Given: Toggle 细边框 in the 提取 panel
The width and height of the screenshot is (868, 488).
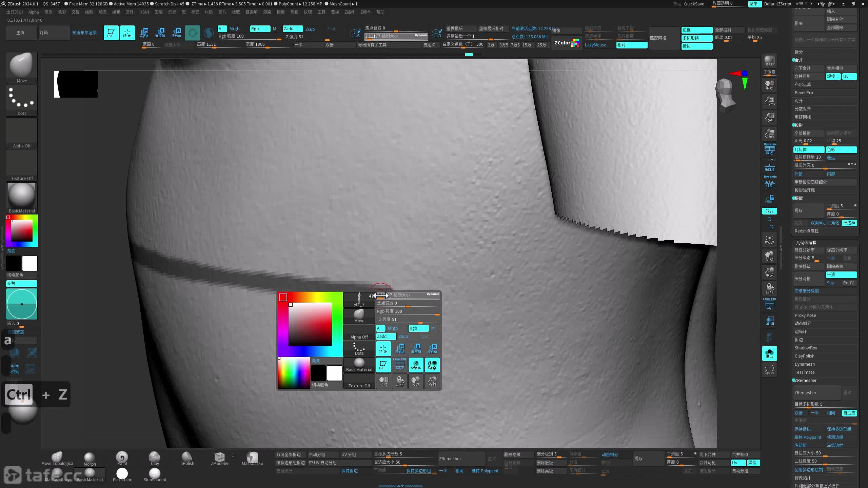Looking at the screenshot, I should point(849,223).
